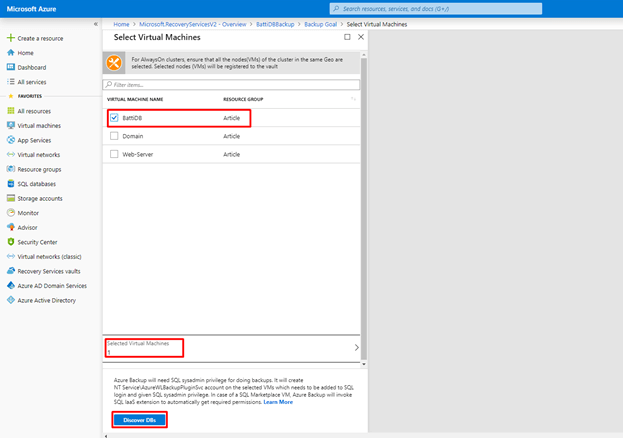Open Storage accounts menu label
623x438 pixels.
pyautogui.click(x=40, y=198)
